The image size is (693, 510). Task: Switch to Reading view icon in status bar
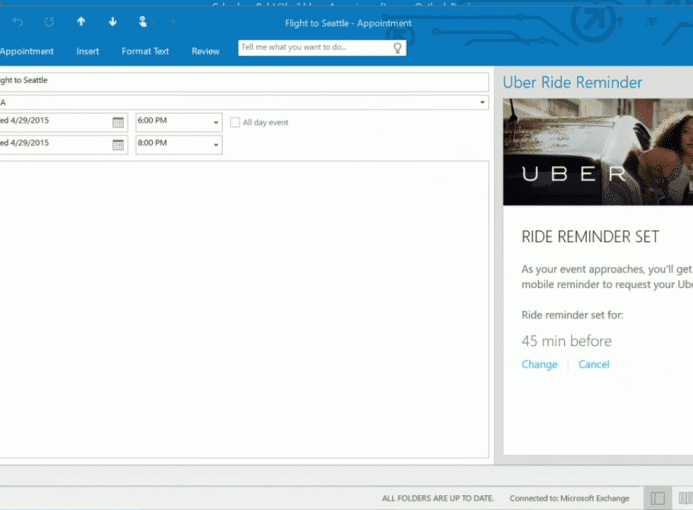tap(685, 498)
